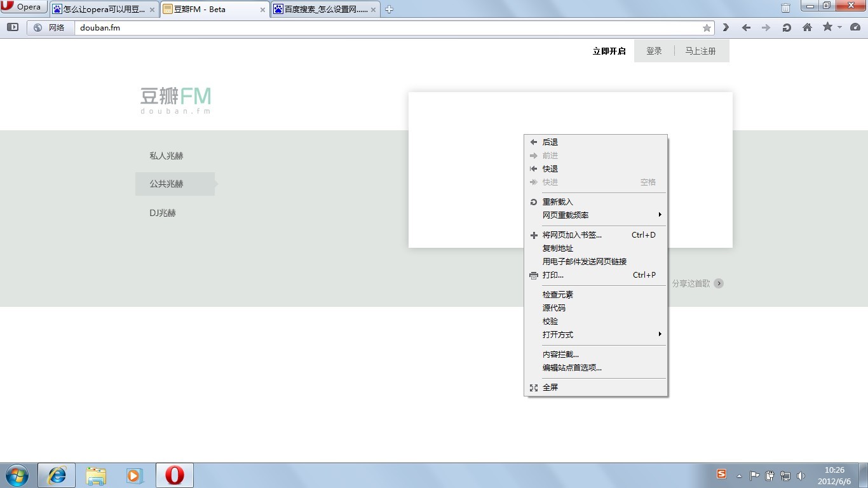The image size is (868, 488).
Task: Open the toolbar bookmarks star dropdown
Action: pyautogui.click(x=832, y=27)
